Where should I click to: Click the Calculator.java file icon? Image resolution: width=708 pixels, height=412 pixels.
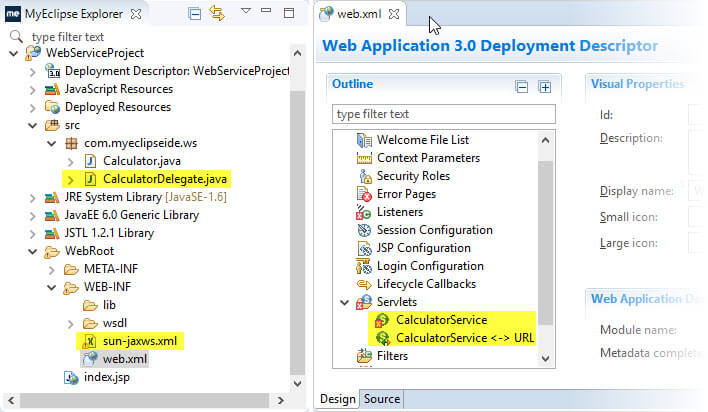(90, 161)
